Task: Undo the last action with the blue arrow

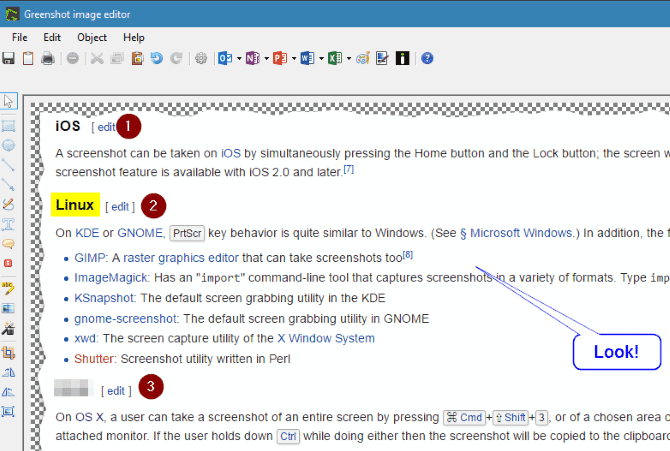Action: click(x=157, y=58)
